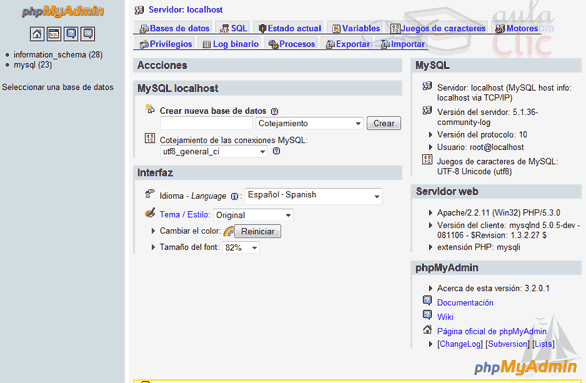Click the charset icon beside Juegos de caracteres de MySQL
Screen dimensions: 586x383
click(x=427, y=160)
